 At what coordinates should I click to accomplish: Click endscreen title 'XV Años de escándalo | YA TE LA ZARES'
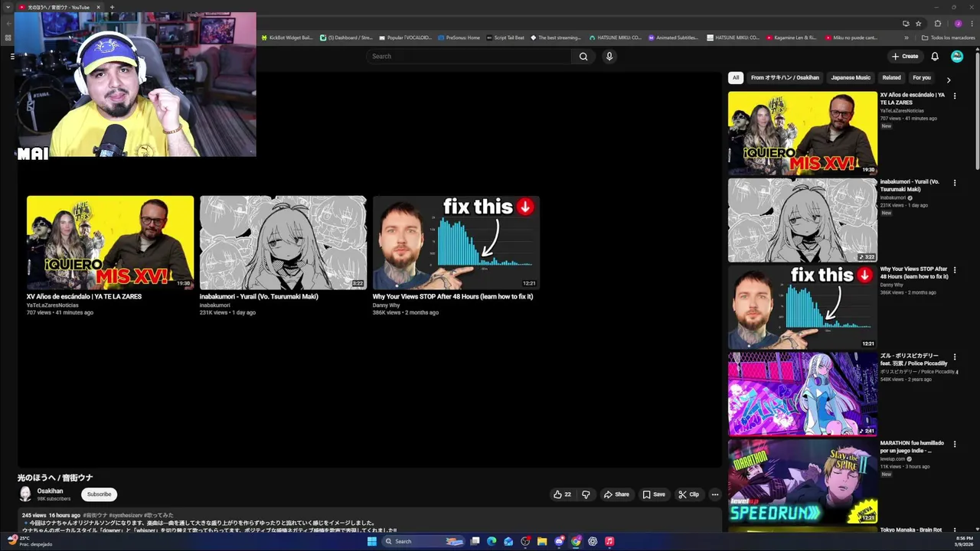pos(84,296)
